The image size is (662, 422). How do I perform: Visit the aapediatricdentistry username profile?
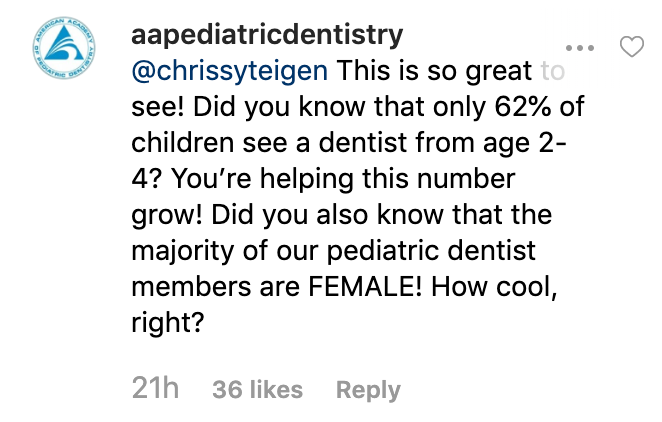tap(267, 35)
